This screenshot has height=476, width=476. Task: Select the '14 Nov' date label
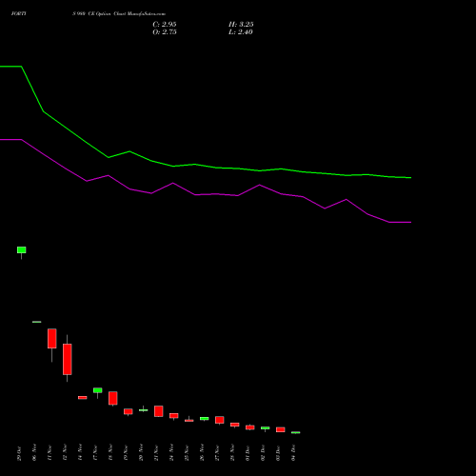pos(81,452)
